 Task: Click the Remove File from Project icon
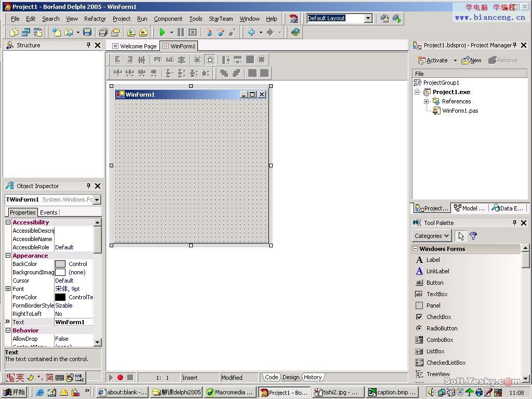pos(143,32)
